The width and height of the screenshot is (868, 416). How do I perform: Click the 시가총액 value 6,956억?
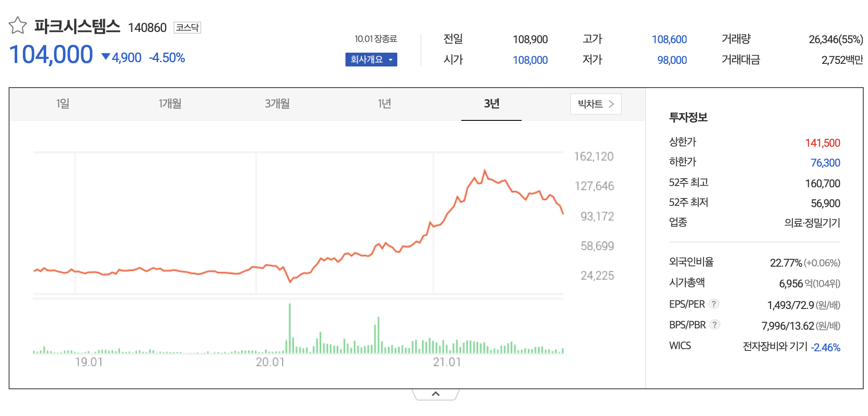click(x=795, y=284)
